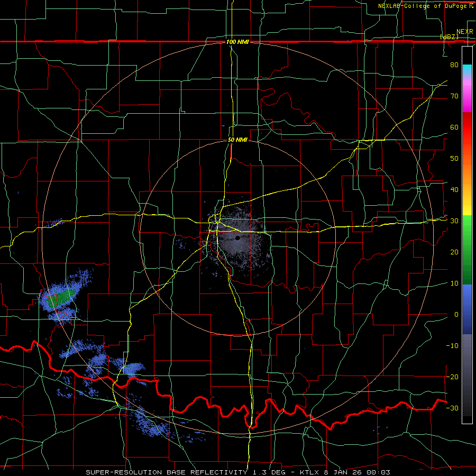Screen dimensions: 476x476
Task: Click the 30 value on the dBZ scale
Action: [454, 221]
